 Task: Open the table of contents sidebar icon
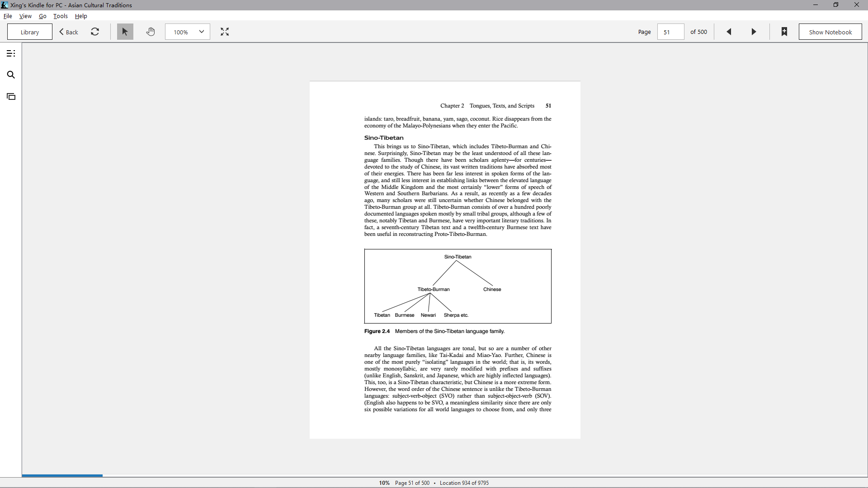click(11, 53)
